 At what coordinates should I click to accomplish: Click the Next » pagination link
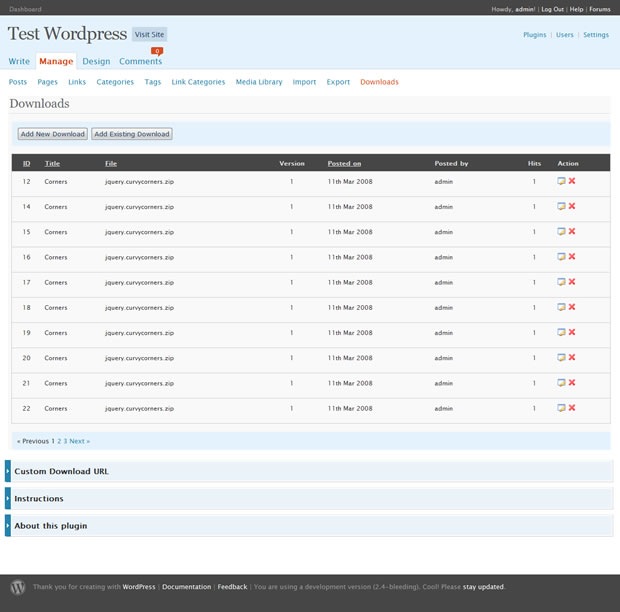[x=80, y=441]
